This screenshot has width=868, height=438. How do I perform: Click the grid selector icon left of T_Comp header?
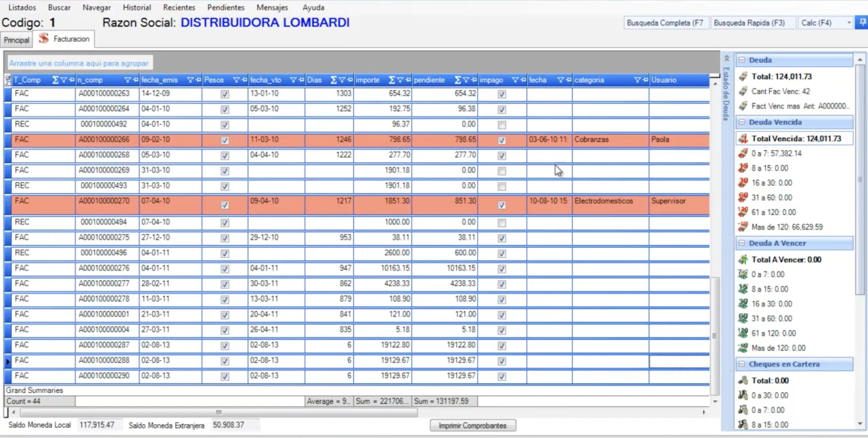pyautogui.click(x=8, y=80)
